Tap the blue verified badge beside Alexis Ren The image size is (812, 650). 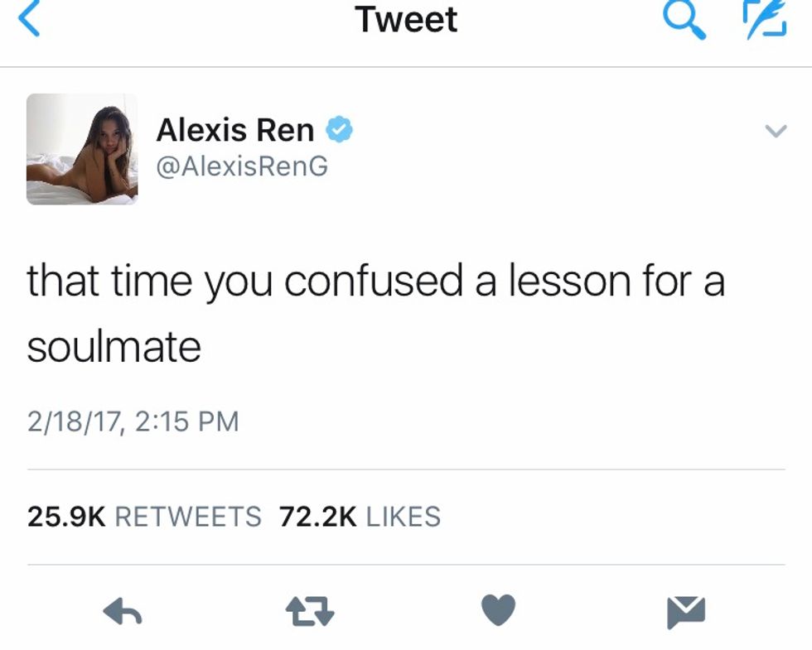point(339,129)
